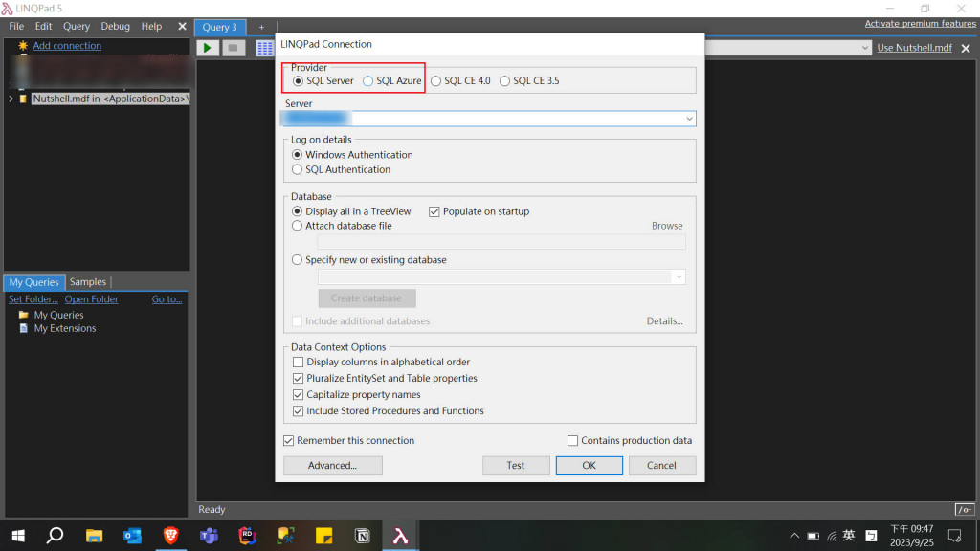Open the Server dropdown list

[x=689, y=119]
